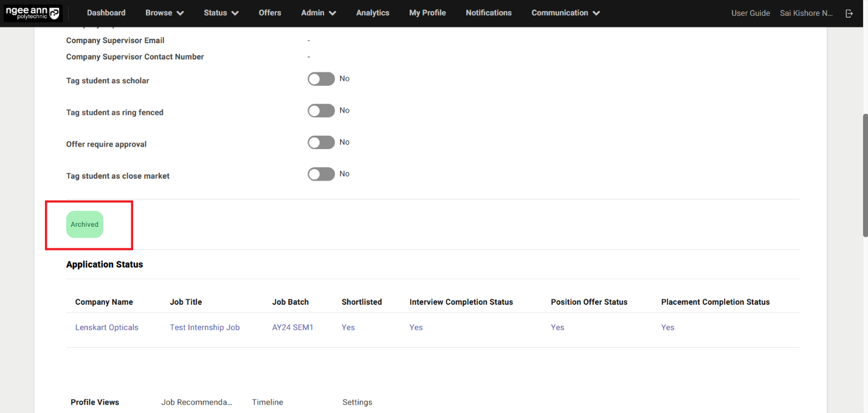Open the Lenskart Opticals company link

coord(106,327)
